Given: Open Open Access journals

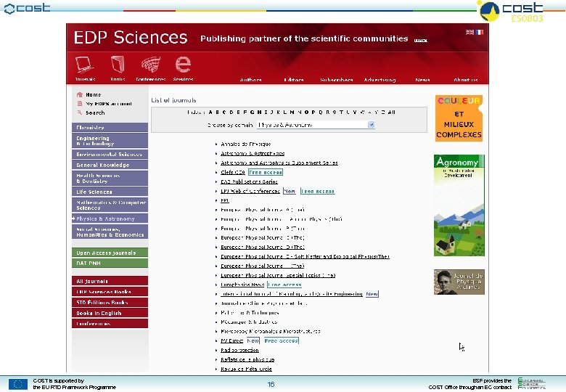Looking at the screenshot, I should click(110, 253).
